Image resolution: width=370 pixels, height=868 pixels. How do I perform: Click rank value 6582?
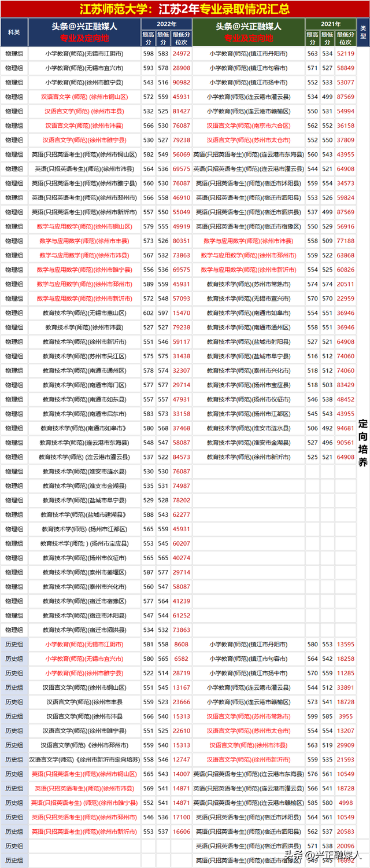pos(182,659)
